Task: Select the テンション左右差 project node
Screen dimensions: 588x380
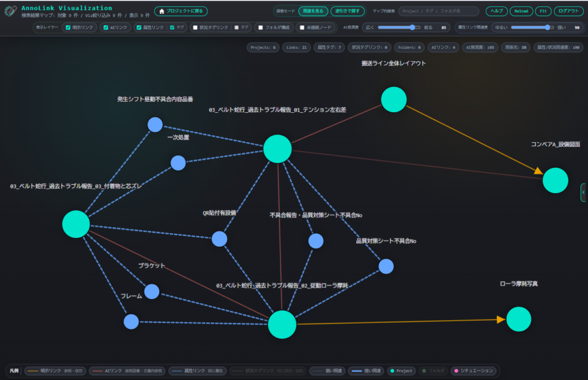Action: (278, 149)
